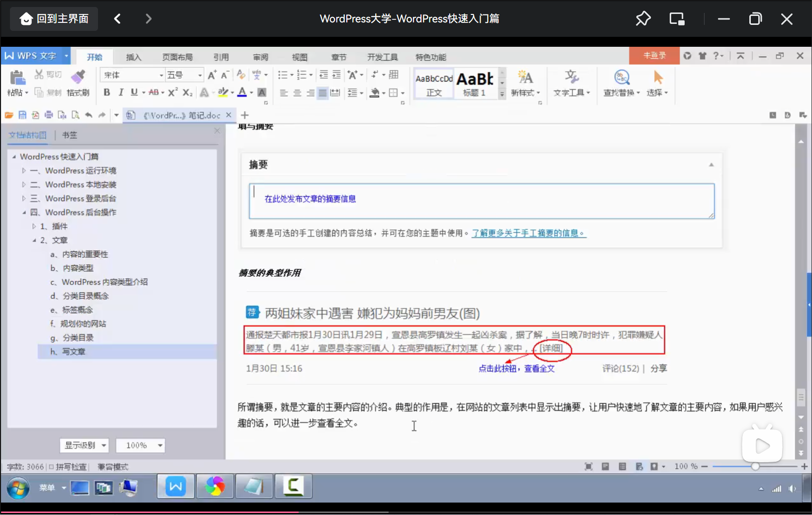Viewport: 812px width, 515px height.
Task: Open the 查找替换 find and replace tool
Action: click(x=621, y=83)
